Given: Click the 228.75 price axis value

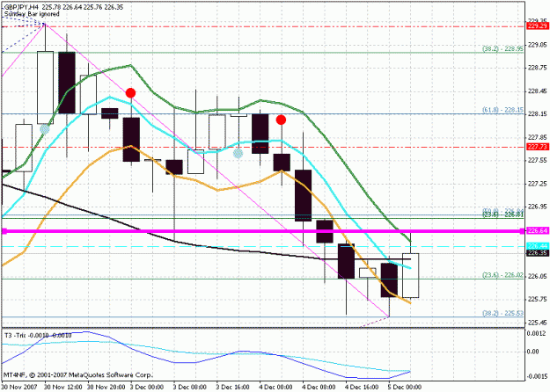Looking at the screenshot, I should (x=537, y=69).
